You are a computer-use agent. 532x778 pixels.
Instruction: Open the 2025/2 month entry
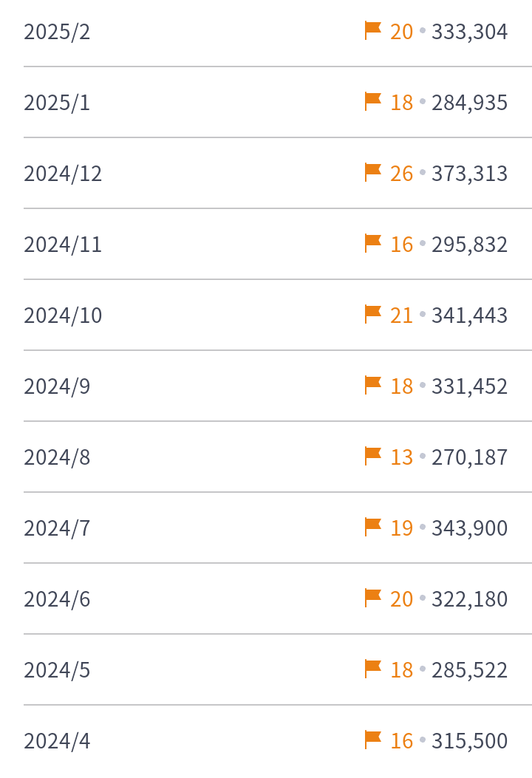(x=57, y=33)
